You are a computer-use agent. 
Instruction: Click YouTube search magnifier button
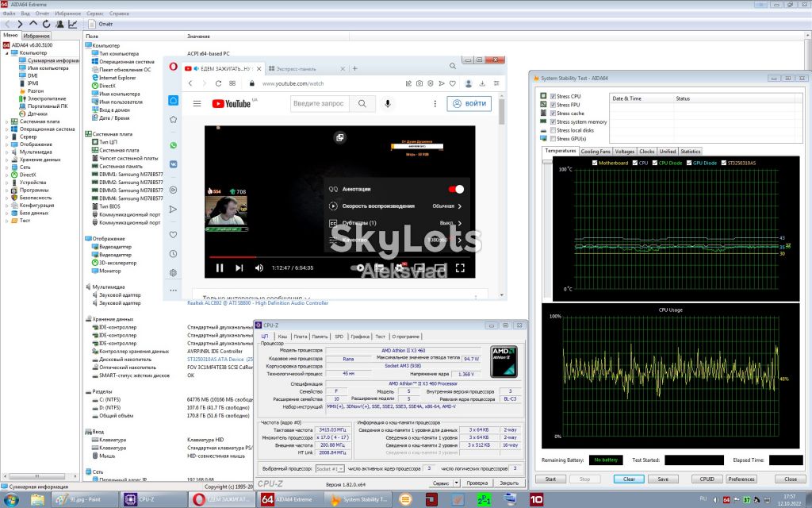click(x=362, y=104)
